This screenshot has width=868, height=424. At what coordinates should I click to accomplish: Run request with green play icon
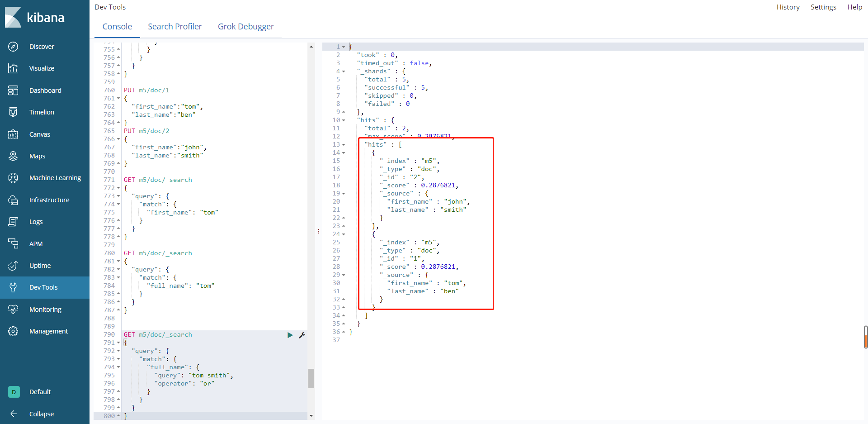(290, 335)
